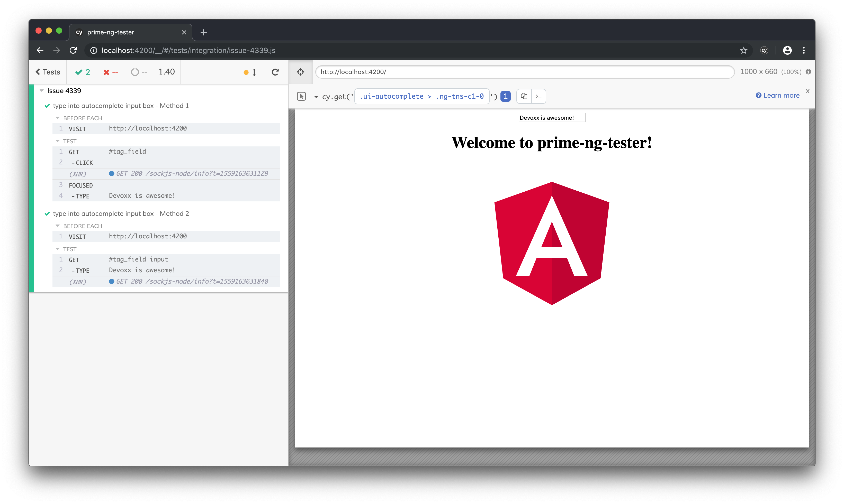Reload the page with Chrome's reload icon
The height and width of the screenshot is (504, 844).
point(73,50)
